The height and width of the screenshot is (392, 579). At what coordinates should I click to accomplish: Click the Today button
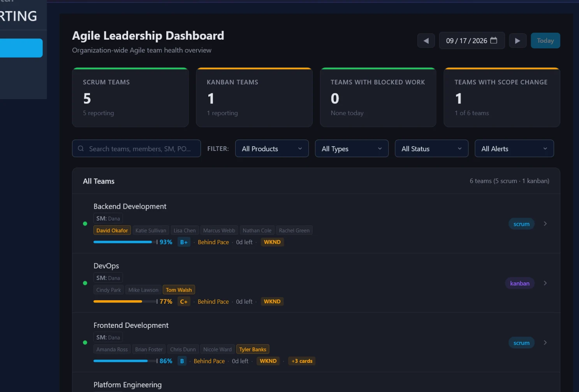coord(545,40)
